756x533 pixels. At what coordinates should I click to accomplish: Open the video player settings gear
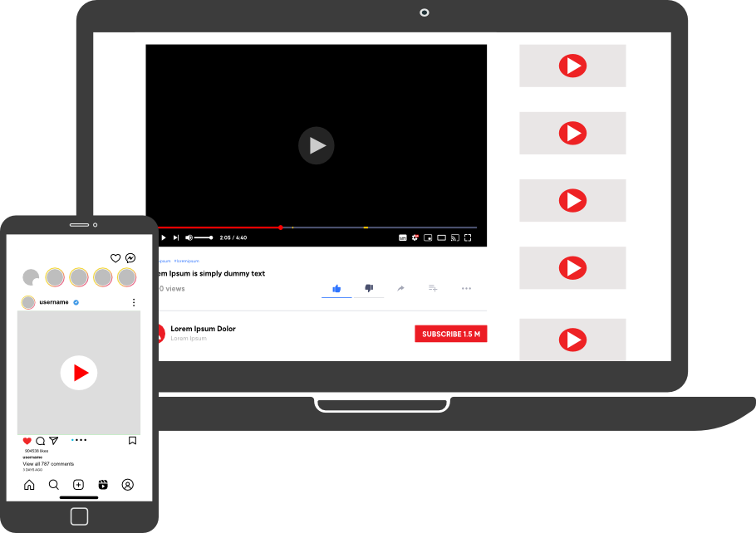point(415,237)
